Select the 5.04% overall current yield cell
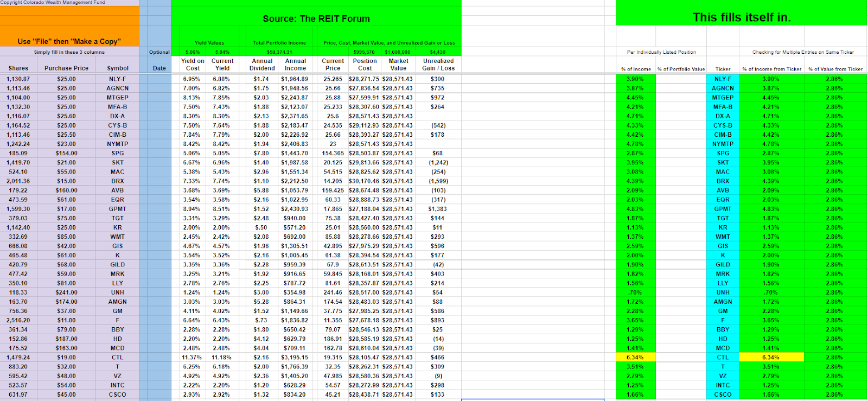 [222, 52]
